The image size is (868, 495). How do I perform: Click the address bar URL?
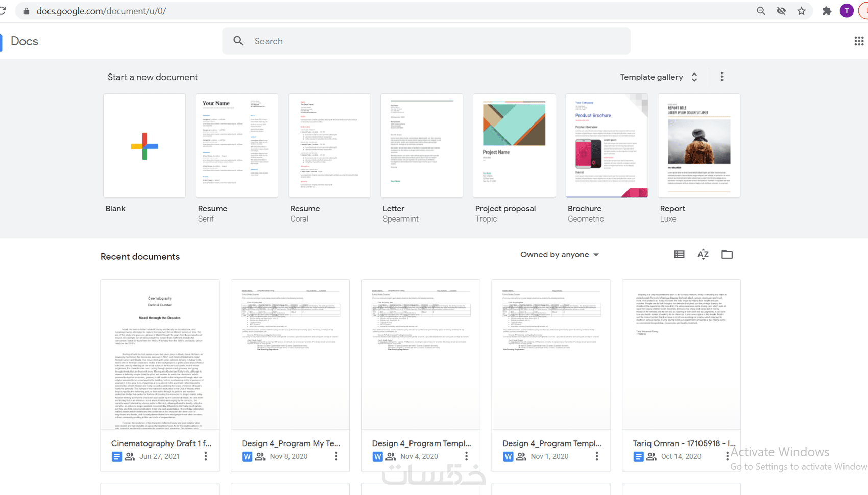(x=101, y=11)
